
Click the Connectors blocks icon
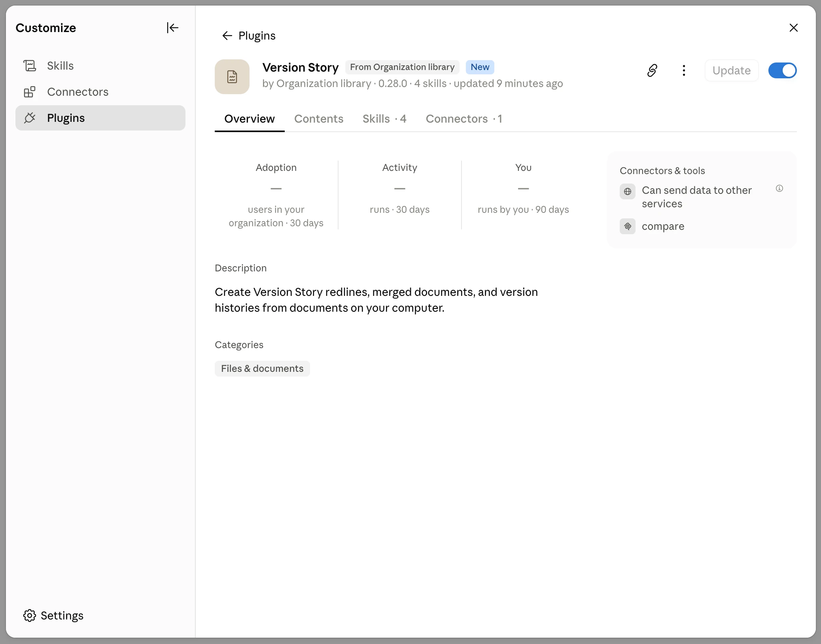point(30,92)
